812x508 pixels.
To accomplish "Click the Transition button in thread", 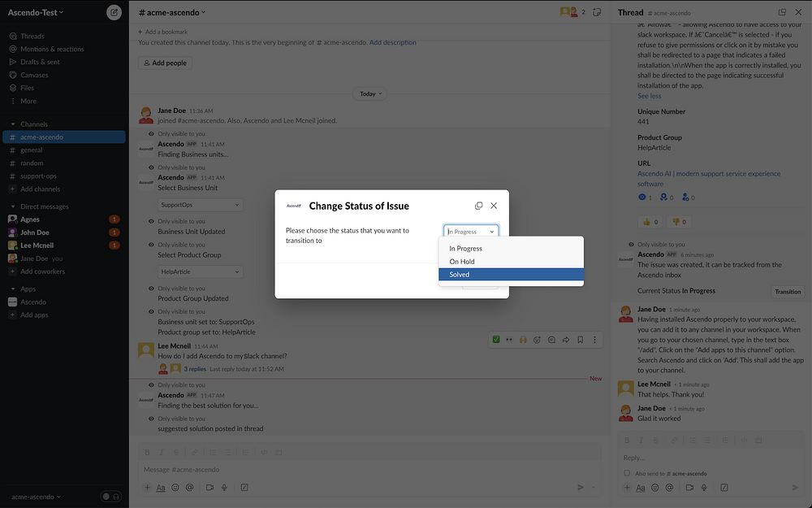I will click(x=788, y=291).
